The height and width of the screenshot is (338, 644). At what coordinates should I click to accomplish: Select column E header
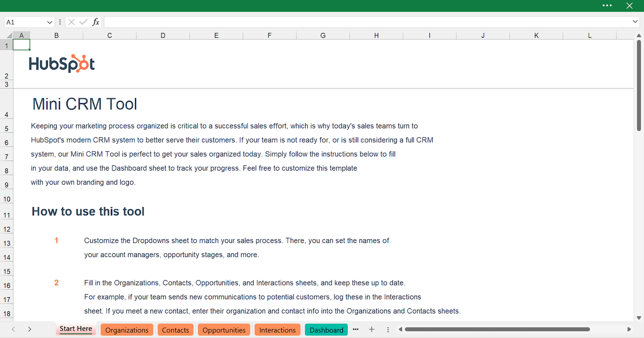coord(217,35)
